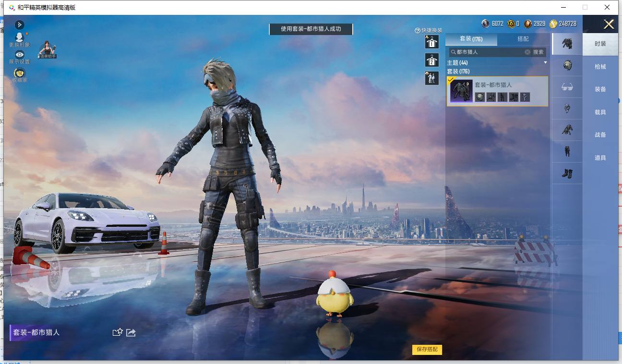Click the 快捷换装 help question mark
Image resolution: width=622 pixels, height=364 pixels.
418,31
